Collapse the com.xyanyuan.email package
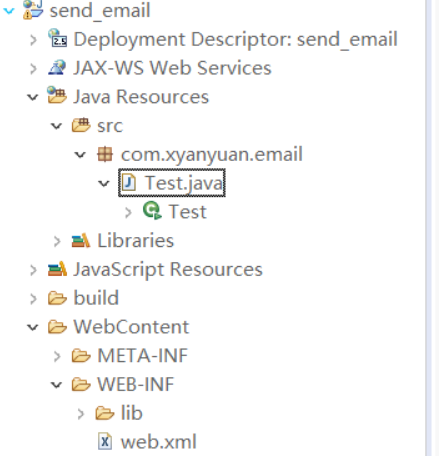The image size is (439, 456). coord(80,155)
